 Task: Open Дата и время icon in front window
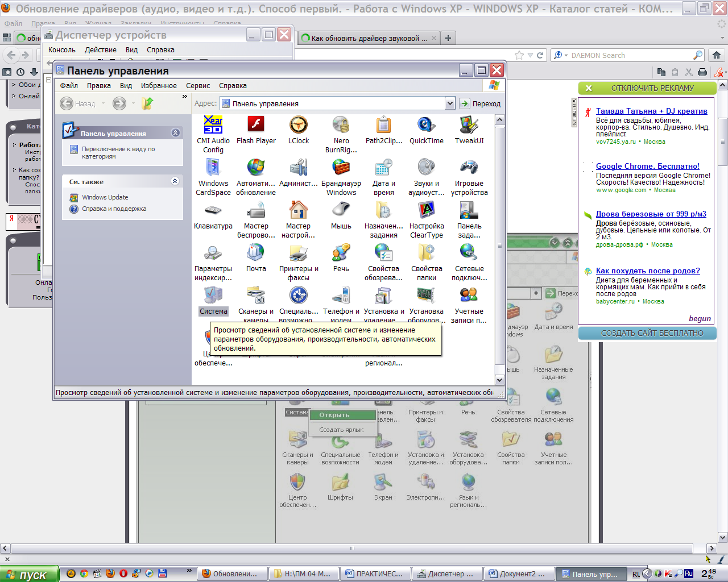(x=384, y=177)
